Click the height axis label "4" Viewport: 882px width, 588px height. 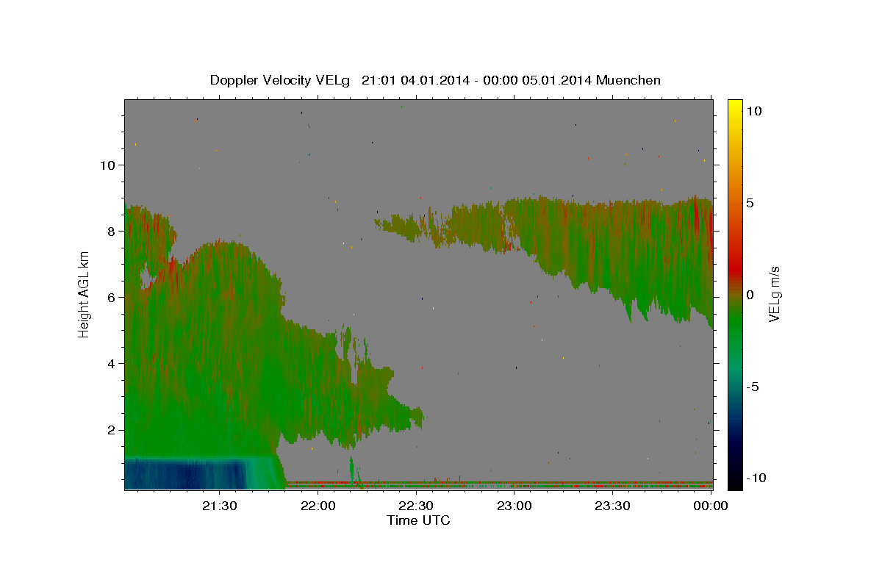pos(110,363)
